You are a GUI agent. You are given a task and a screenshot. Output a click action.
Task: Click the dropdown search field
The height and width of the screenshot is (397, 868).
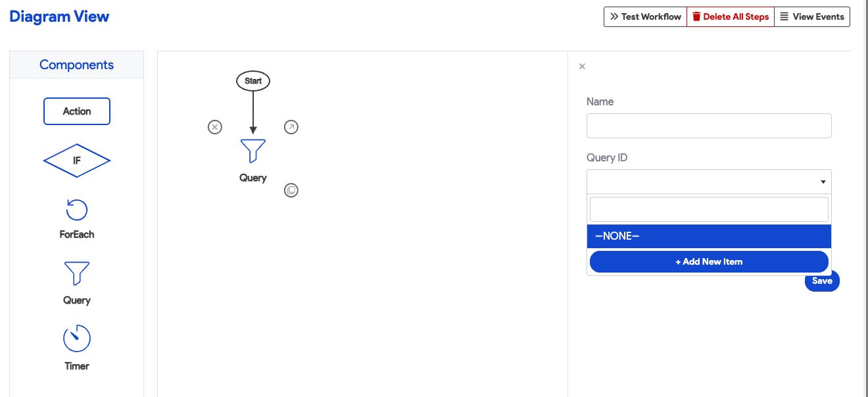709,209
